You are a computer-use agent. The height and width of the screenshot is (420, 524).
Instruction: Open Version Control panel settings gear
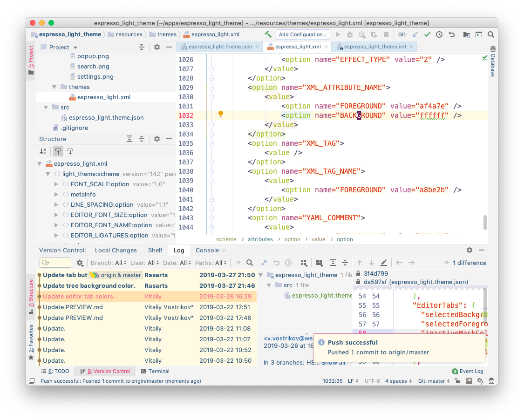[x=470, y=250]
